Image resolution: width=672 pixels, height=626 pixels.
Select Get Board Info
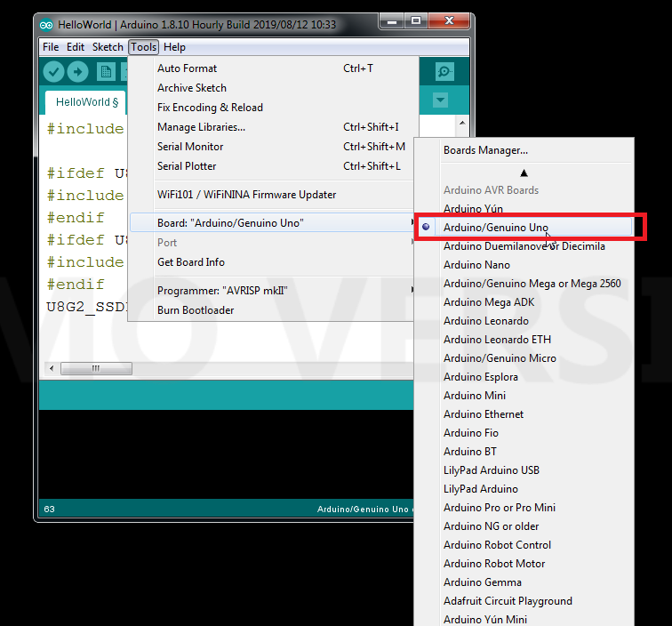click(272, 262)
